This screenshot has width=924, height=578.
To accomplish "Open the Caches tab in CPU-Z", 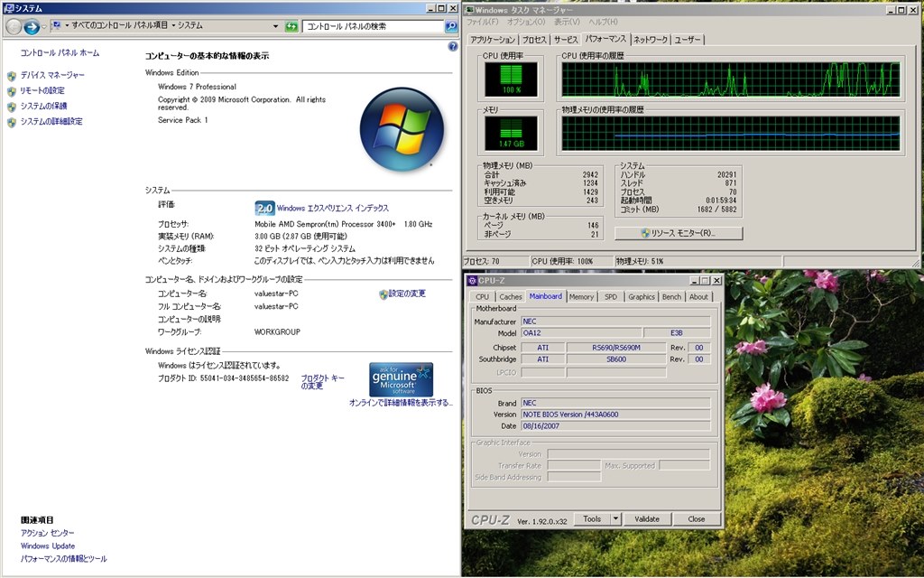I will [511, 297].
